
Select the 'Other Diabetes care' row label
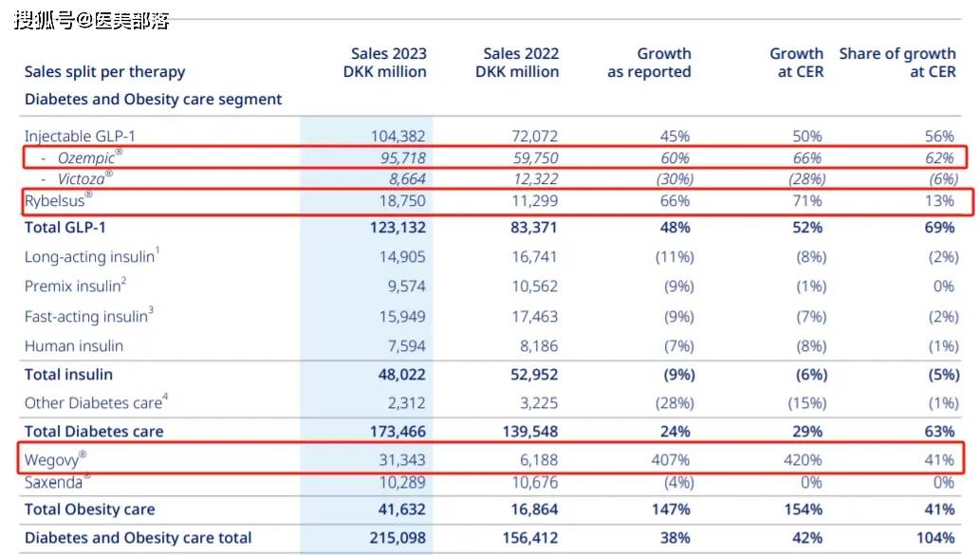96,402
